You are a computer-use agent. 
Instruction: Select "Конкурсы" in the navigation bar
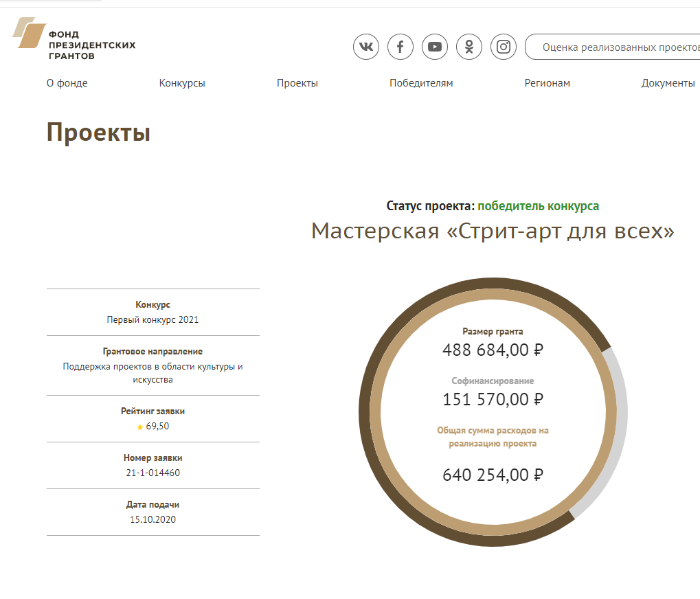point(182,83)
